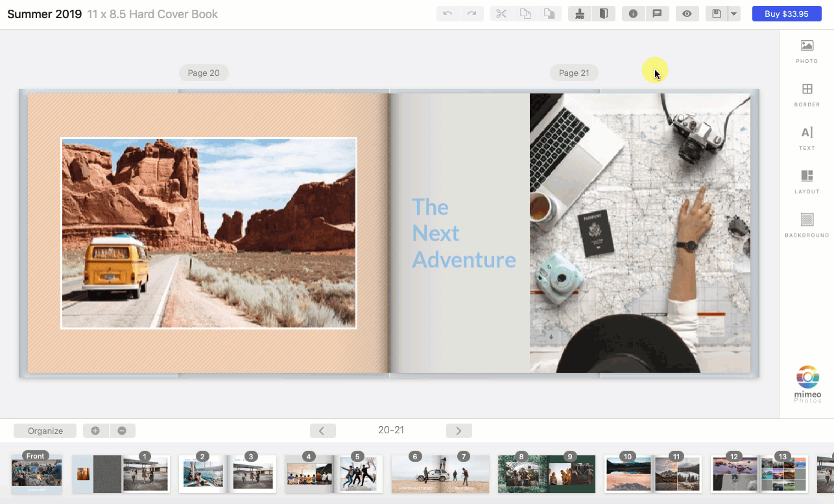Open the save options dropdown arrow
The image size is (834, 504).
click(733, 13)
